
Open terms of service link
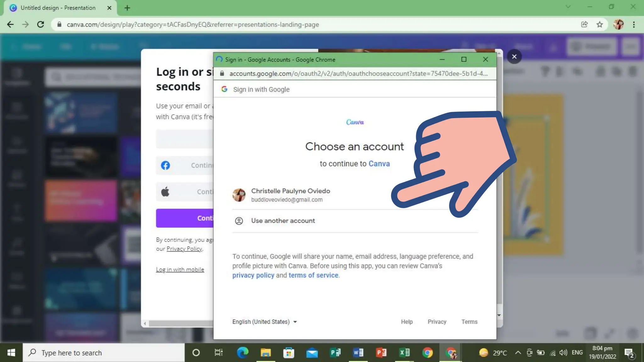[x=313, y=275]
